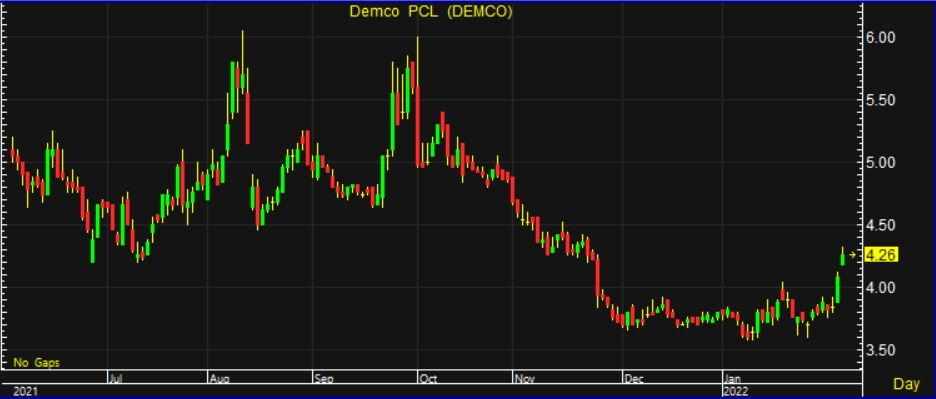Select the Jul marker on time axis
The width and height of the screenshot is (936, 399).
(116, 378)
